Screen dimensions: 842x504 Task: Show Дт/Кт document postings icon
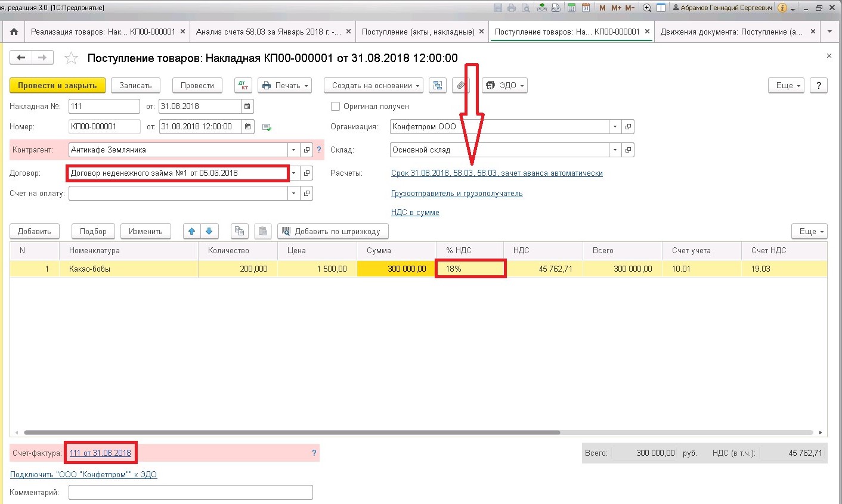[x=243, y=85]
